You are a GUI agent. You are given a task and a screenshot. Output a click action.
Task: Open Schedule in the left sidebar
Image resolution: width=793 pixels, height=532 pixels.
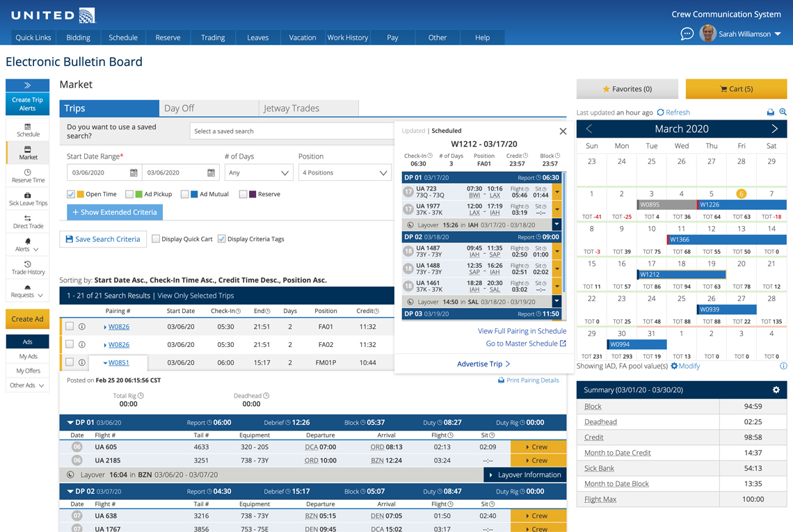point(28,130)
